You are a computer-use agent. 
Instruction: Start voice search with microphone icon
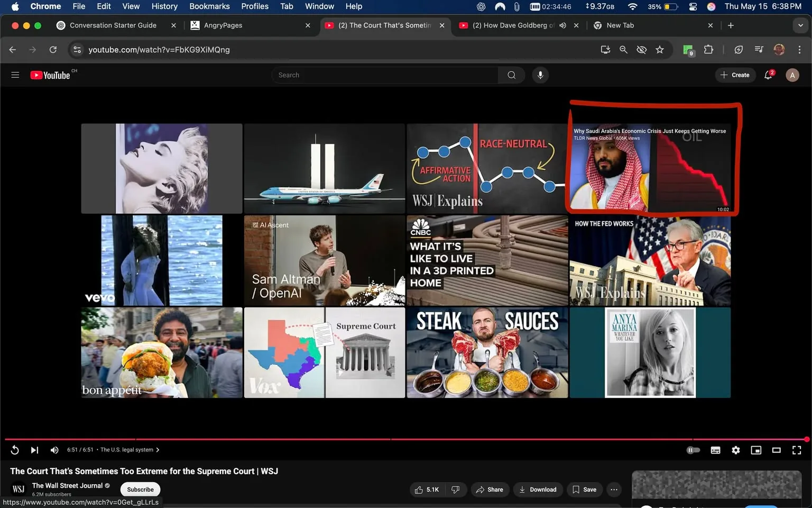(x=540, y=75)
